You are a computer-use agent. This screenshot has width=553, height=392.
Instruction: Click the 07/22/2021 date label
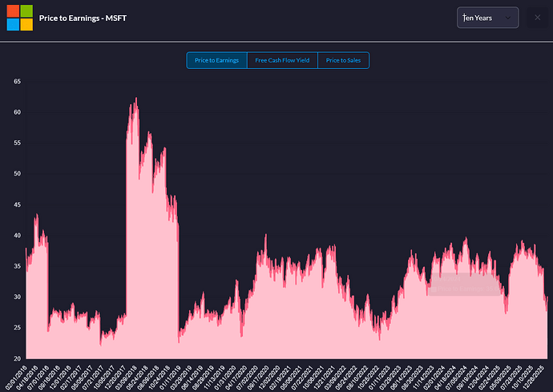(x=303, y=378)
